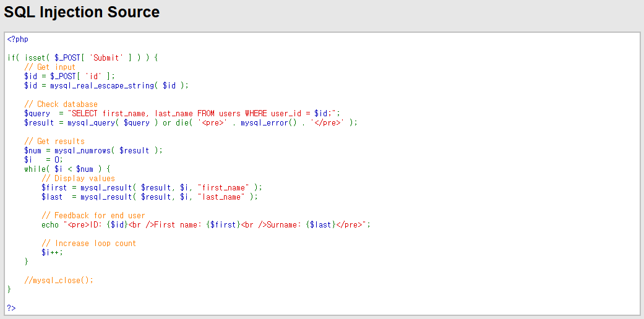Image resolution: width=644 pixels, height=319 pixels.
Task: Click the $query SELECT statement line
Action: point(182,114)
